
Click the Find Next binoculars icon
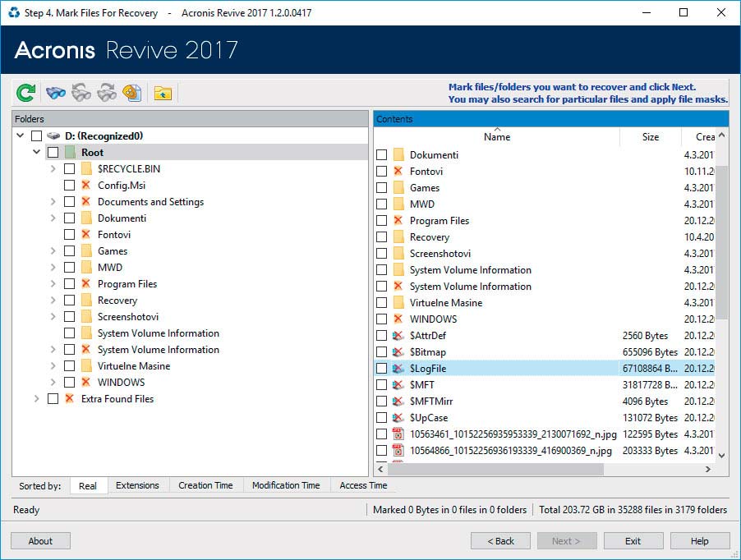tap(107, 93)
